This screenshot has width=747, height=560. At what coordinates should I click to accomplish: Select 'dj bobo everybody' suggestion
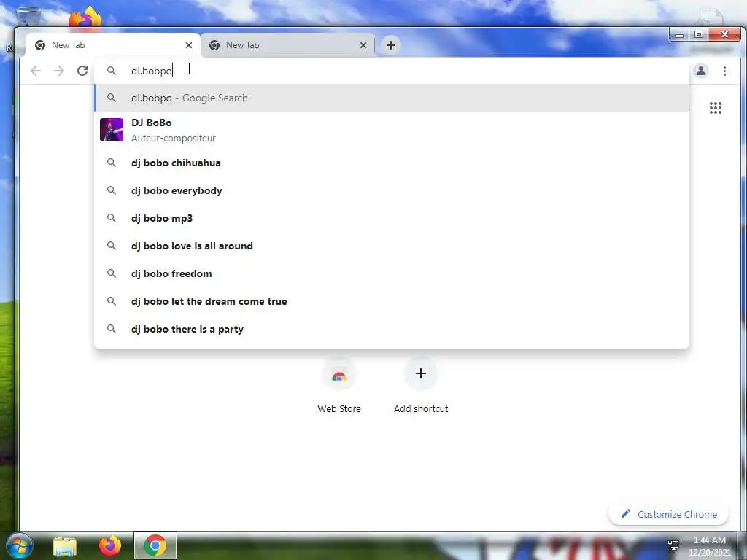tap(392, 190)
